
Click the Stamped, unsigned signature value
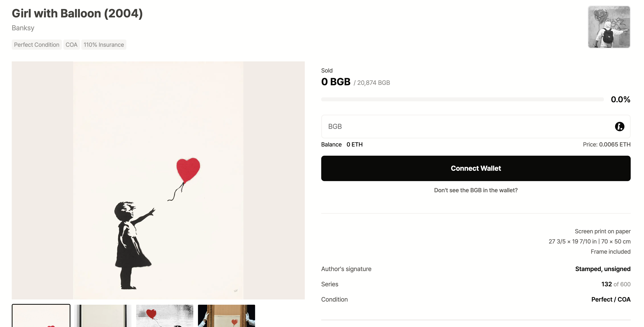603,269
